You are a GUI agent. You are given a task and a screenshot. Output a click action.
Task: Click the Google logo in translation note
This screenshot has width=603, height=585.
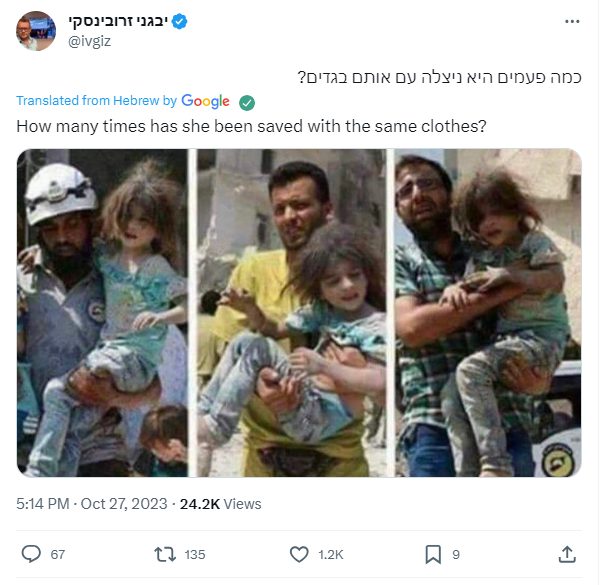tap(205, 102)
